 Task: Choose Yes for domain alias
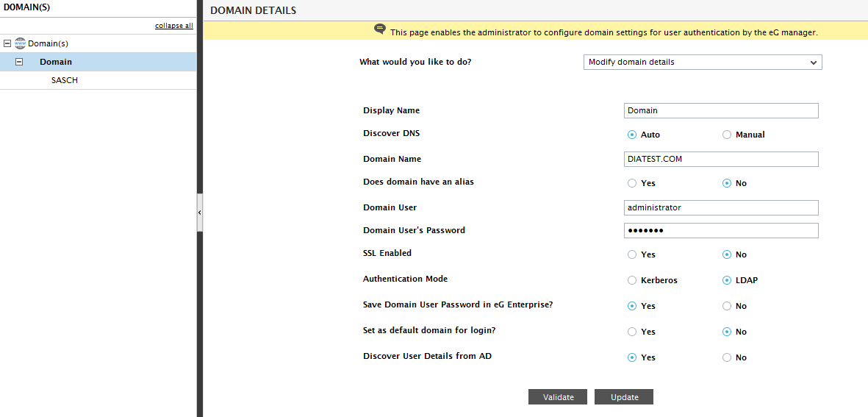tap(631, 183)
